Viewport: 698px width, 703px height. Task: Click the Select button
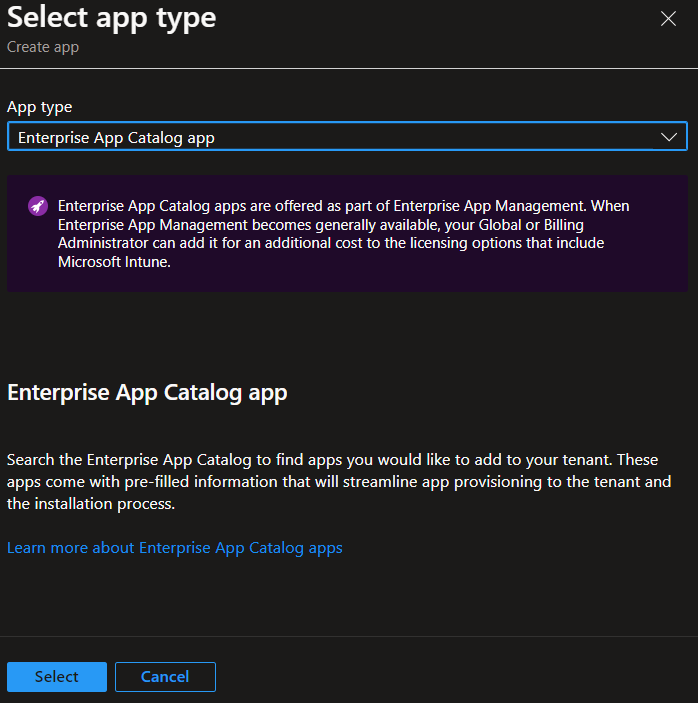pyautogui.click(x=57, y=677)
